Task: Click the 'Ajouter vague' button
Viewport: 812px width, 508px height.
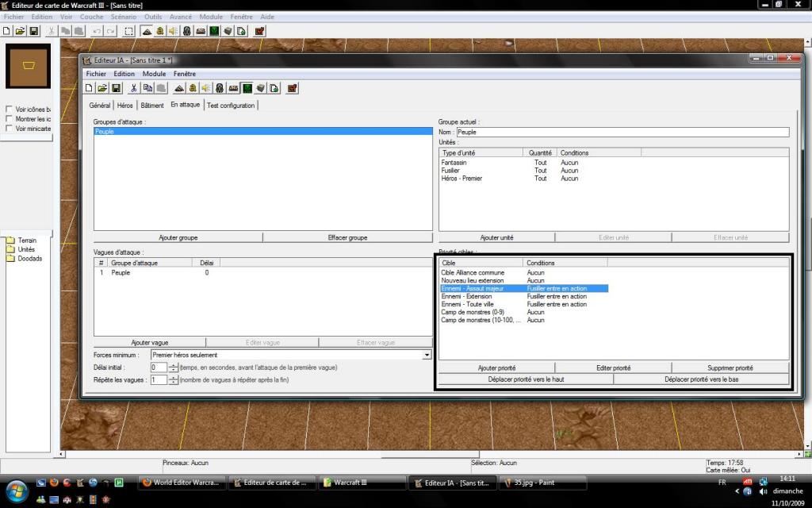Action: (150, 343)
